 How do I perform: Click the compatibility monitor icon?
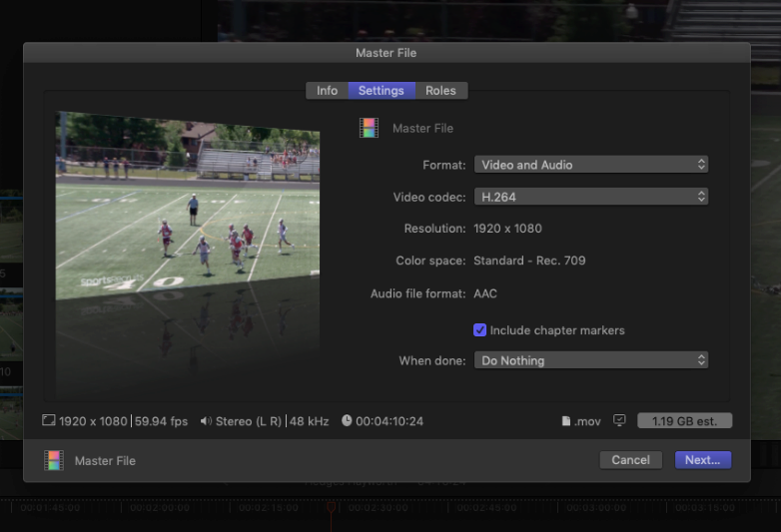tap(619, 420)
